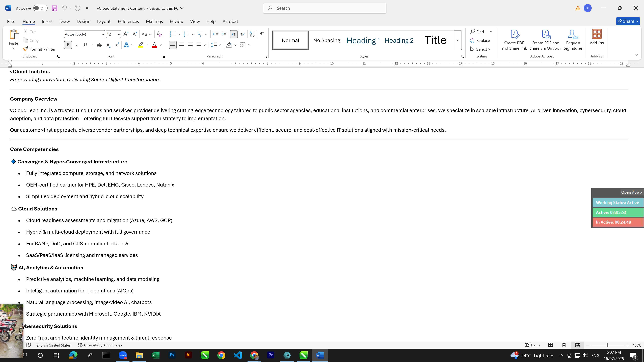
Task: Toggle Bold formatting
Action: pyautogui.click(x=68, y=45)
